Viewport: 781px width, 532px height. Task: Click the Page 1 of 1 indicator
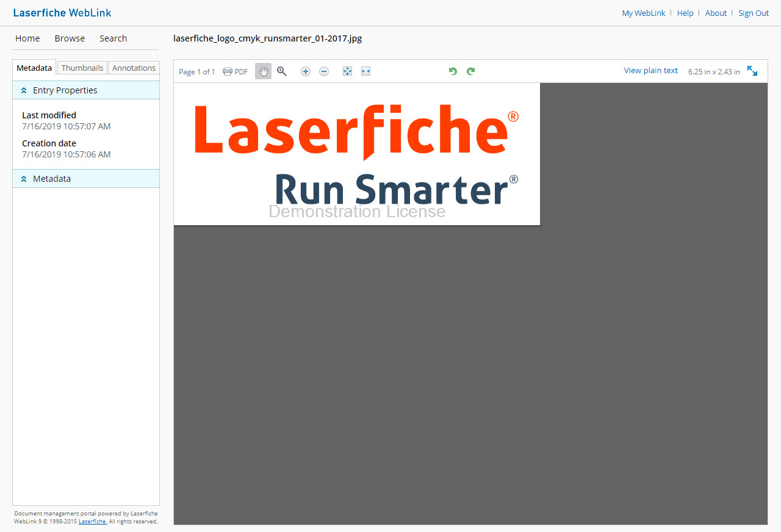tap(197, 72)
